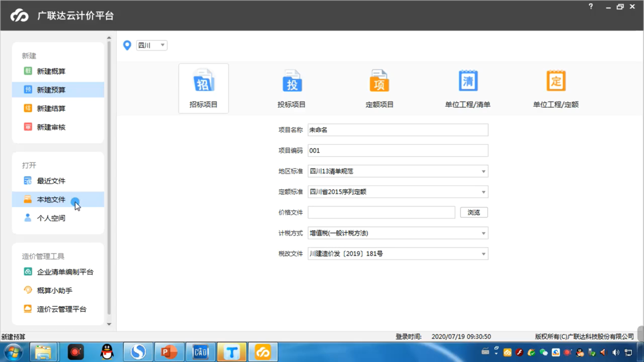644x362 pixels.
Task: Click the 项目编码 input field
Action: (398, 151)
